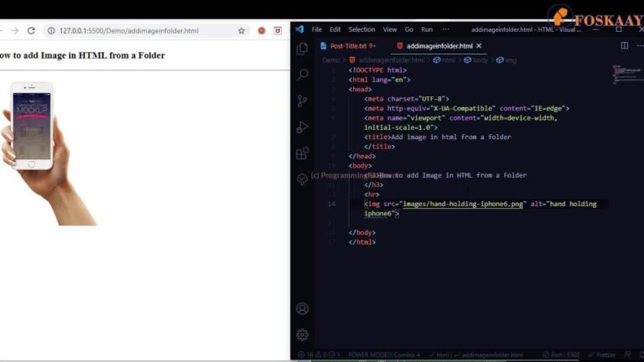Click the shield-shaped browser extension icon

278,31
